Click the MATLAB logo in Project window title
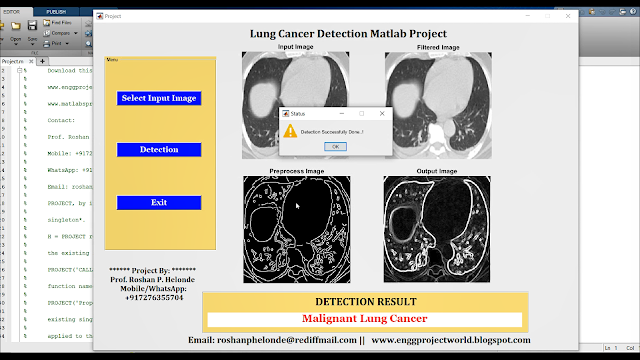Screen dimensions: 640x360 [100, 16]
